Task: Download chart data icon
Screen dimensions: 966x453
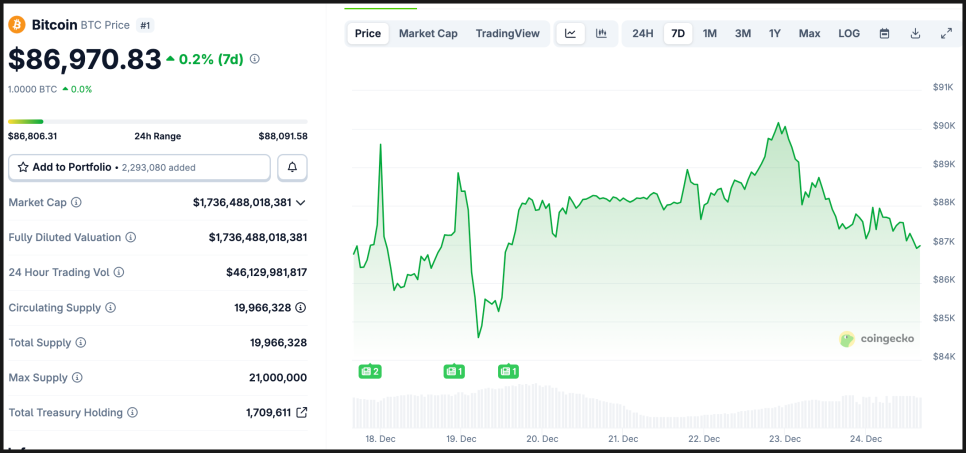Action: click(915, 33)
